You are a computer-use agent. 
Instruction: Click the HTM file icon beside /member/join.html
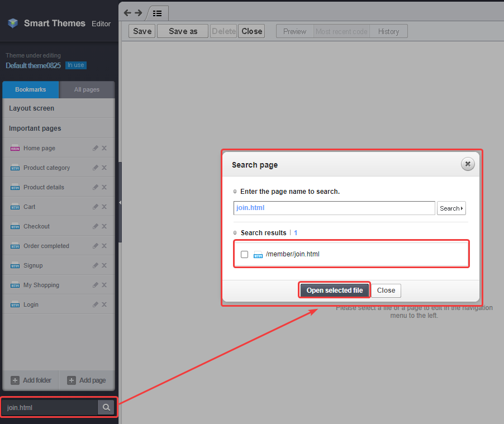(x=258, y=254)
